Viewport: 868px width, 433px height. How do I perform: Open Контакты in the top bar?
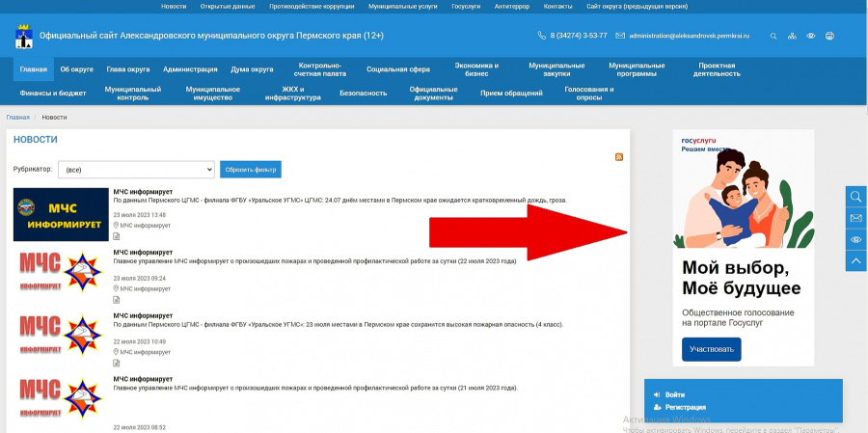pyautogui.click(x=558, y=7)
